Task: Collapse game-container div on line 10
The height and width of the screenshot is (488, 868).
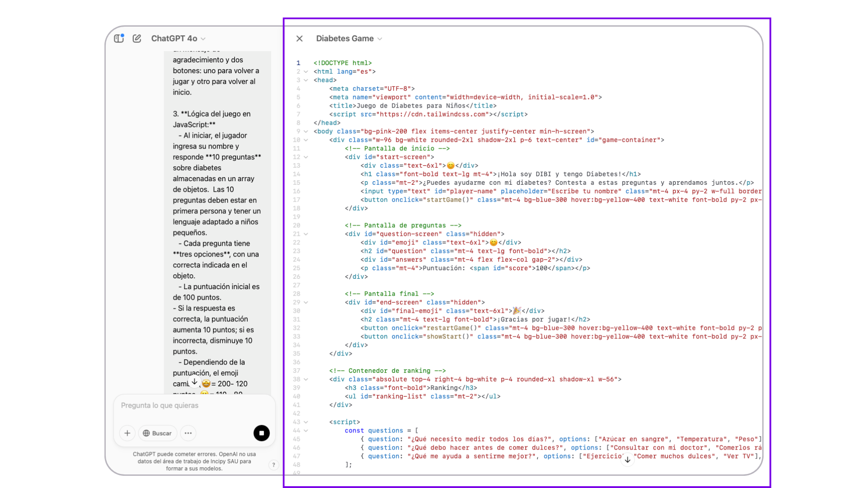Action: click(306, 140)
